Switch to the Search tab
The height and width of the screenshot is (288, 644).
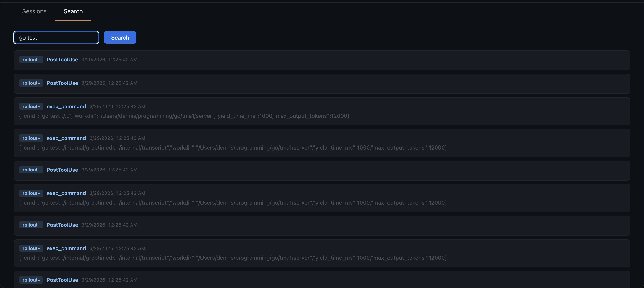73,11
